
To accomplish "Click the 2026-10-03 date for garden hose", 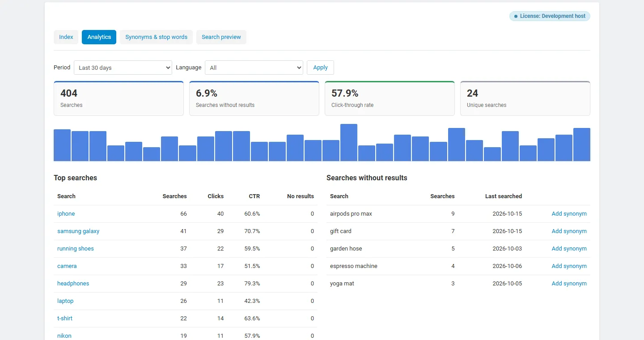I will (x=507, y=249).
